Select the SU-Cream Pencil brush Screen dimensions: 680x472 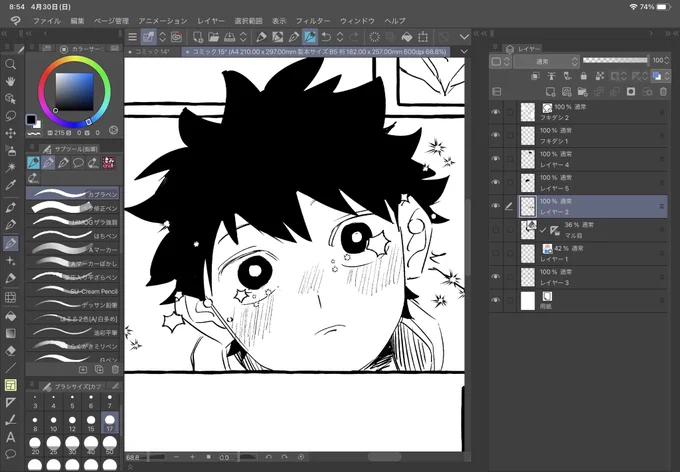tap(72, 291)
